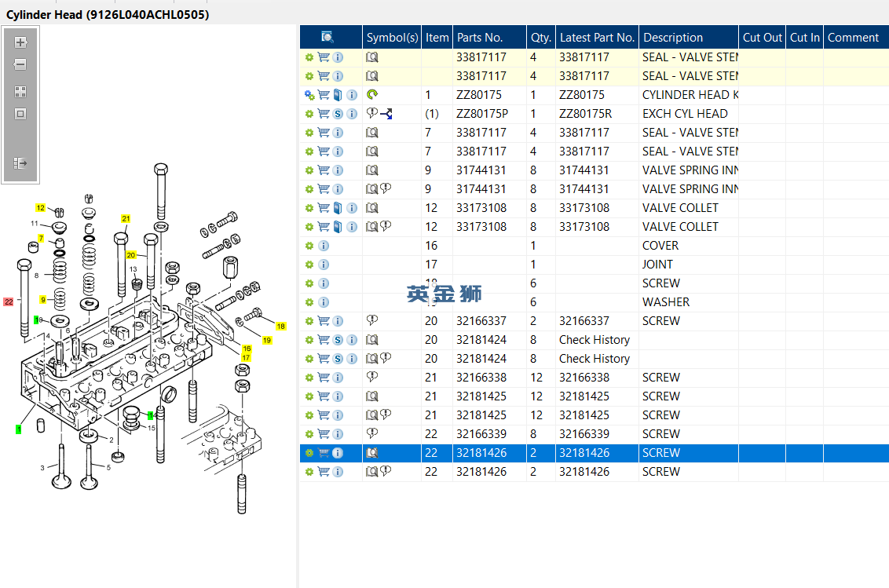Viewport: 889px width, 588px height.
Task: Select callout 12 in the diagram
Action: point(40,208)
